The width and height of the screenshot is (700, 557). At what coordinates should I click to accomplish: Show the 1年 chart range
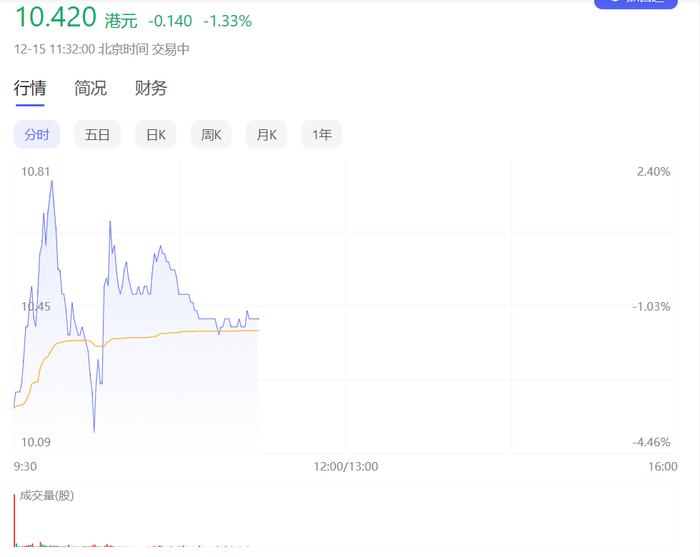(322, 134)
